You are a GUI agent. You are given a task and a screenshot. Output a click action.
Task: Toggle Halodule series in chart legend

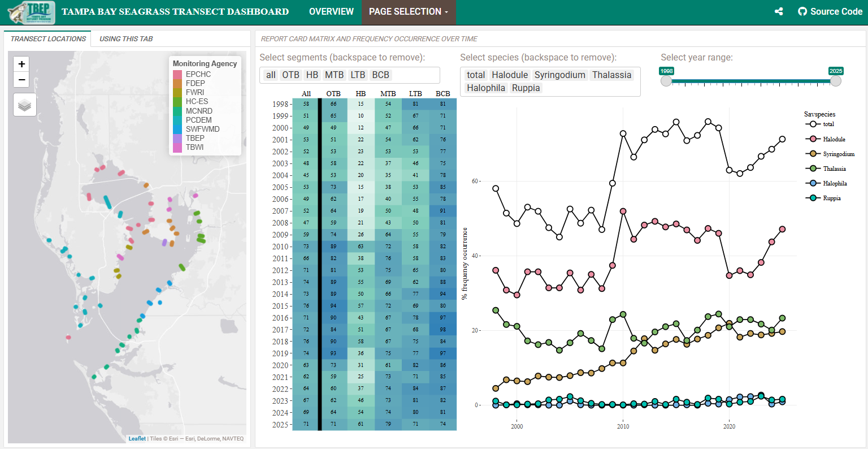click(834, 139)
